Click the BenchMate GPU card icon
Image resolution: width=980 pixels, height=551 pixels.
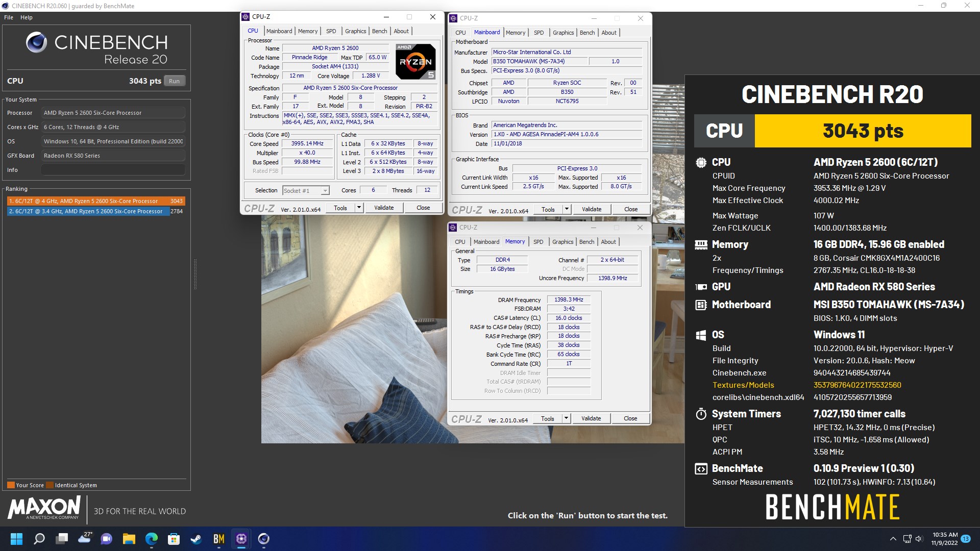[x=701, y=287]
